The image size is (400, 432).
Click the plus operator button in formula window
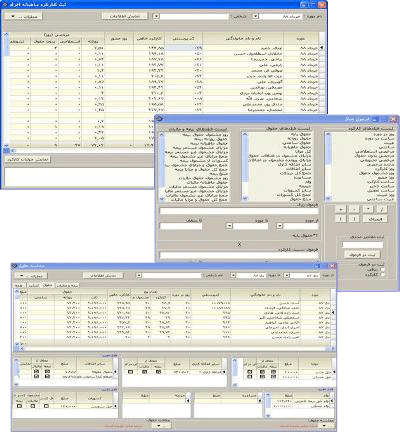click(340, 209)
